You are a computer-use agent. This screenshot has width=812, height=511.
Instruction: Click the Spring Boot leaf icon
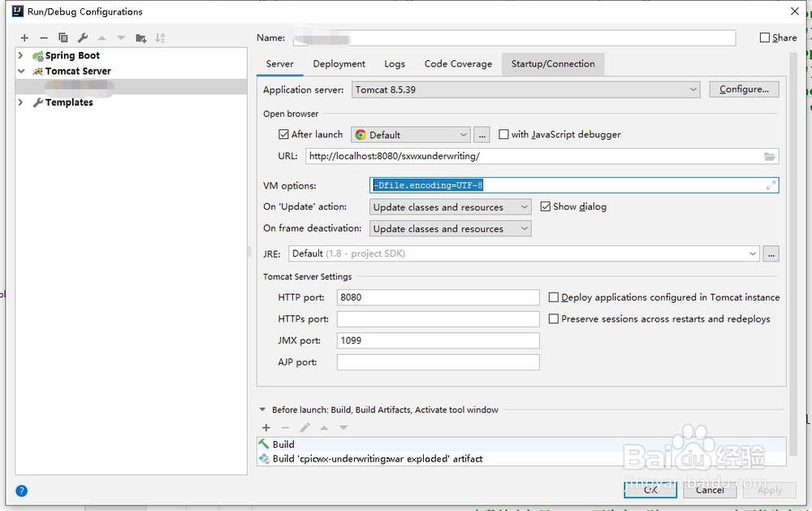(38, 56)
